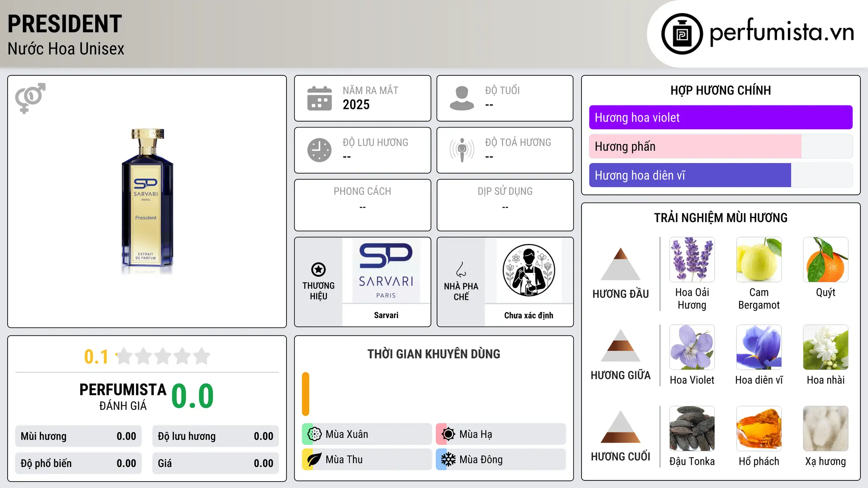Click the Giá score row

215,463
